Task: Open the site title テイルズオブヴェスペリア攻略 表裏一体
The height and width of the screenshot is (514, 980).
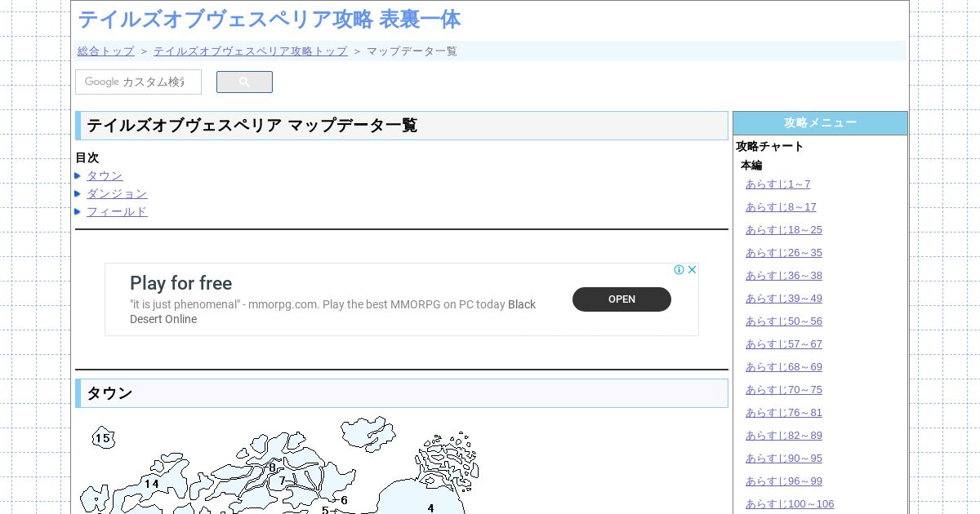Action: point(269,19)
